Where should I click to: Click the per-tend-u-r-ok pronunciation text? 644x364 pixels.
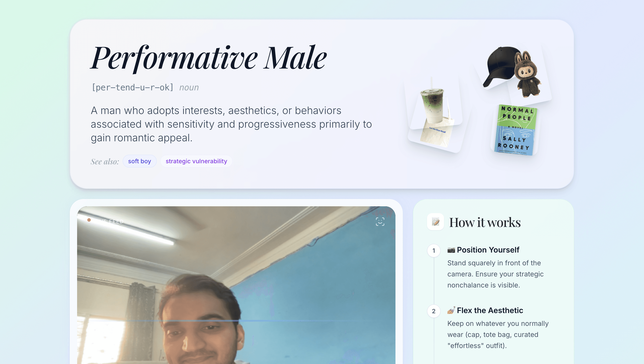pyautogui.click(x=132, y=87)
